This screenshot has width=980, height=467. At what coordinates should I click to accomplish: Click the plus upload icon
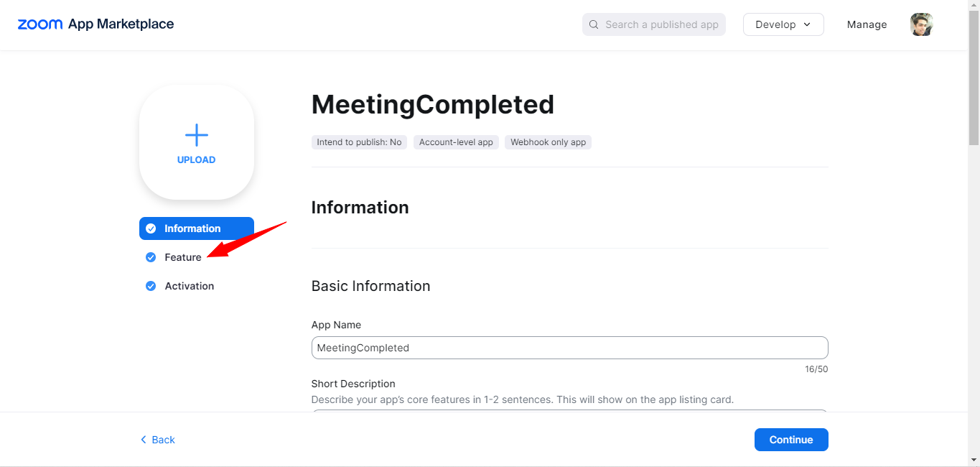pos(196,135)
